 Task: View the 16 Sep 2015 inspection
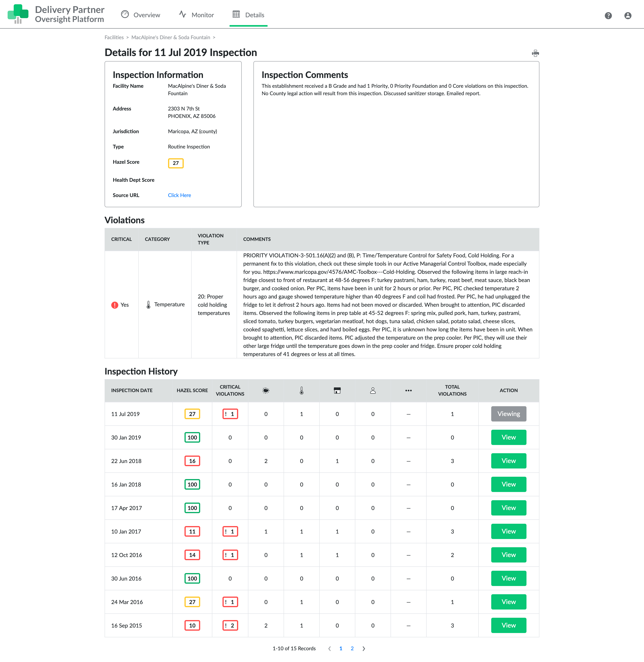click(508, 625)
